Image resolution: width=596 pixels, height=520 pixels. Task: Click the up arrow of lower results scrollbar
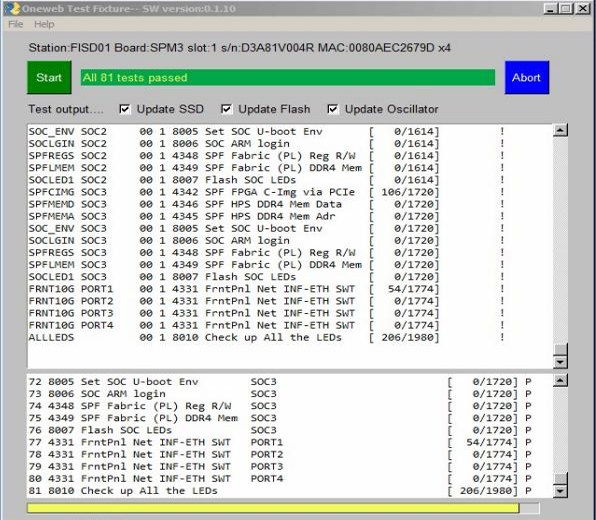pyautogui.click(x=560, y=380)
